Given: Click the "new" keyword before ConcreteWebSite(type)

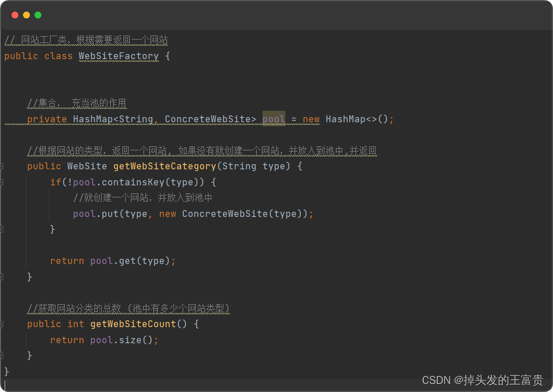Looking at the screenshot, I should [168, 214].
